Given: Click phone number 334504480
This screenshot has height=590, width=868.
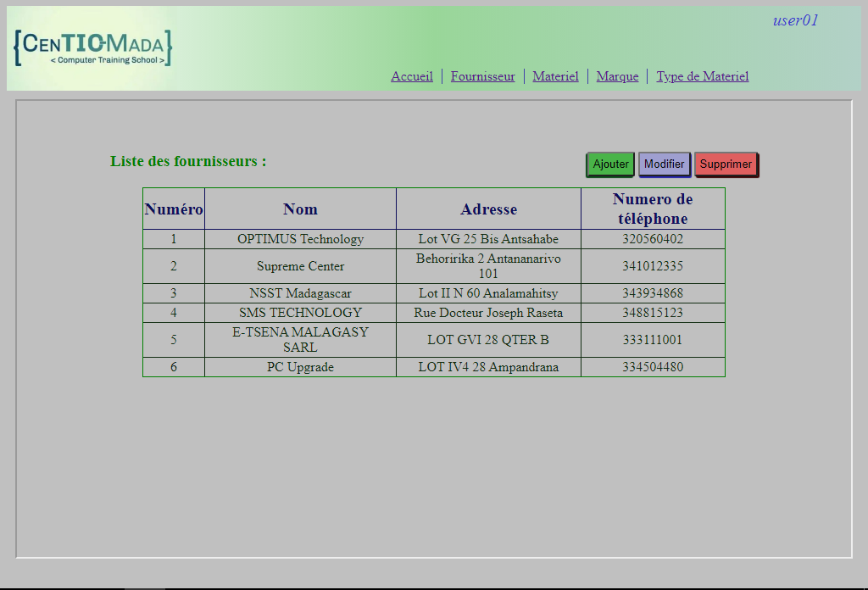Looking at the screenshot, I should (x=654, y=367).
